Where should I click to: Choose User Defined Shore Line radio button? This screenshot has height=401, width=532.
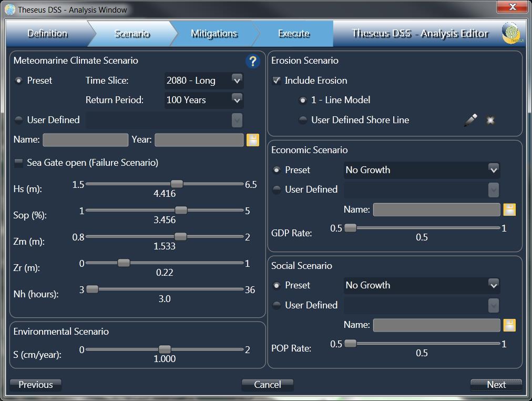click(x=303, y=120)
